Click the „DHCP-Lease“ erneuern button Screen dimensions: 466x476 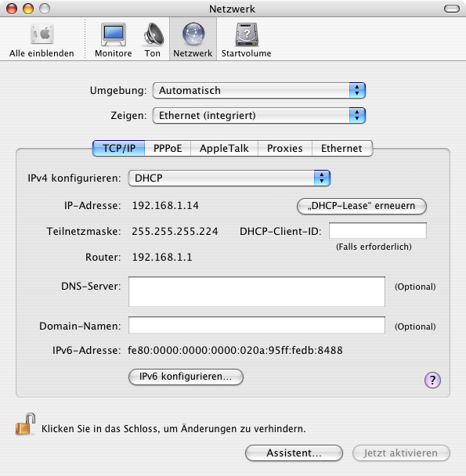(362, 206)
